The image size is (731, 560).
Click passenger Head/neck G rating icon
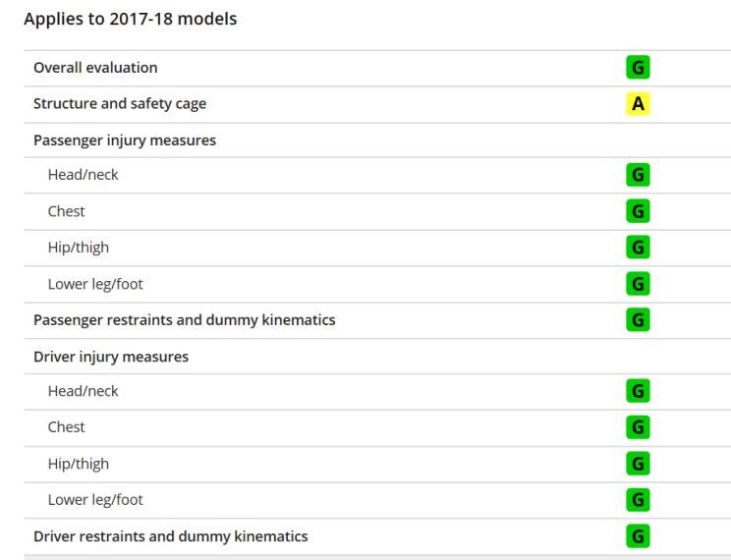click(x=638, y=175)
